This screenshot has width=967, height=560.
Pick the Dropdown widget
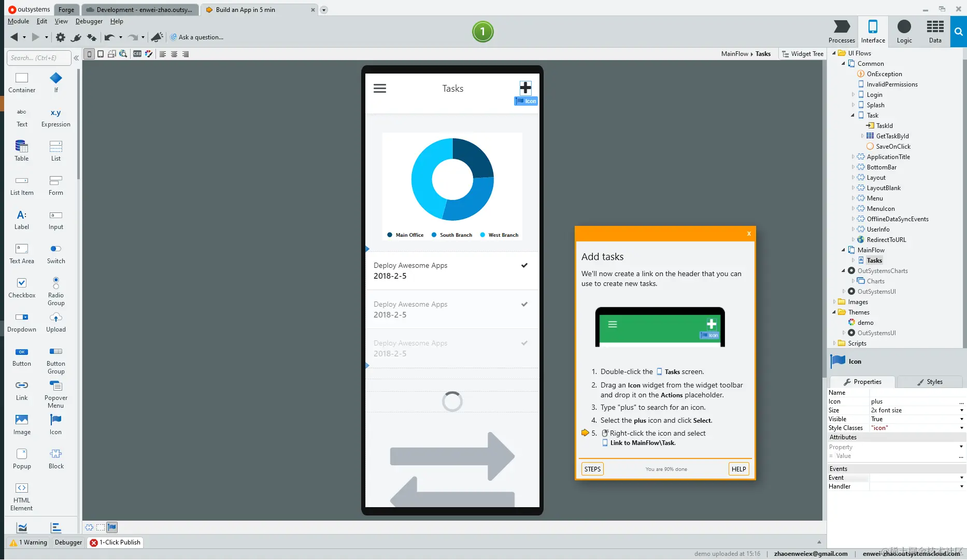[22, 322]
